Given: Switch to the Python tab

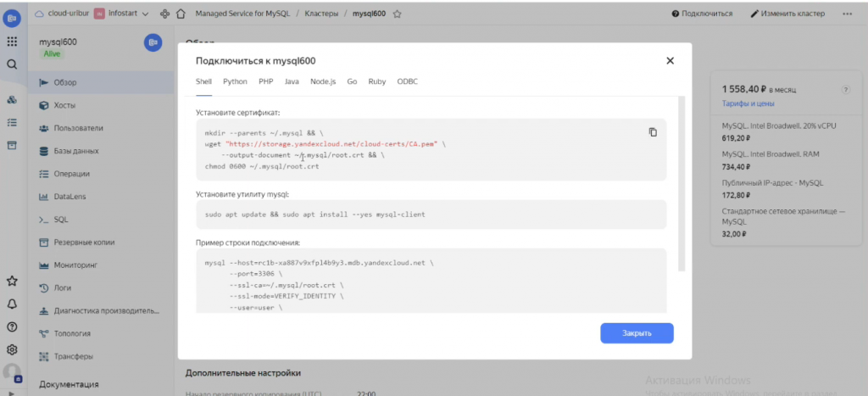Looking at the screenshot, I should click(236, 81).
